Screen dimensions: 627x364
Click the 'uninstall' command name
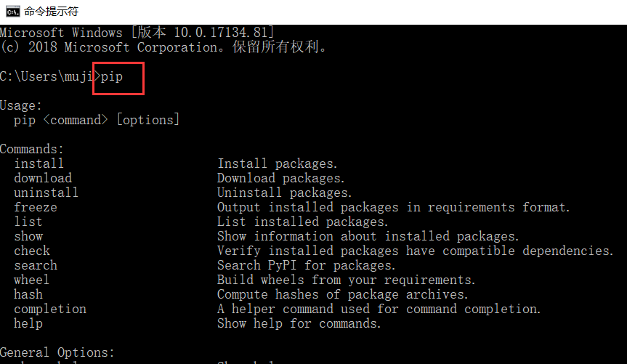(x=46, y=193)
